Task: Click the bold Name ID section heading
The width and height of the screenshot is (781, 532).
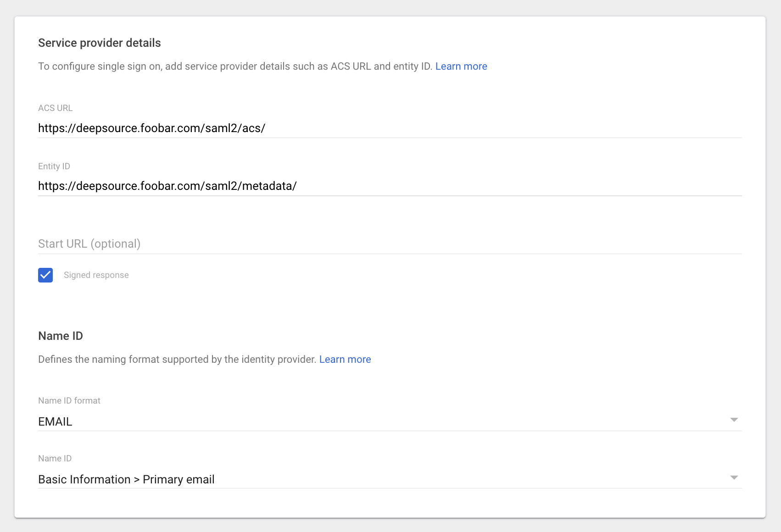Action: 61,336
